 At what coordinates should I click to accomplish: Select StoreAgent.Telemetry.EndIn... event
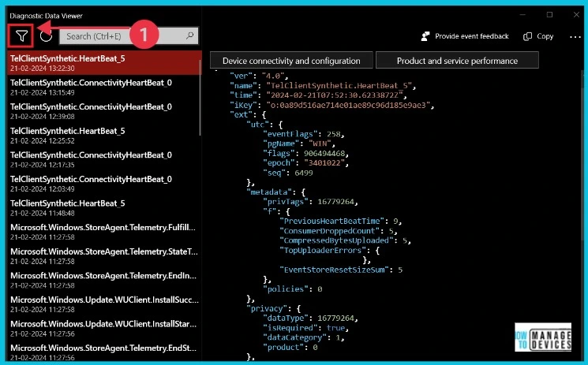[x=104, y=280]
